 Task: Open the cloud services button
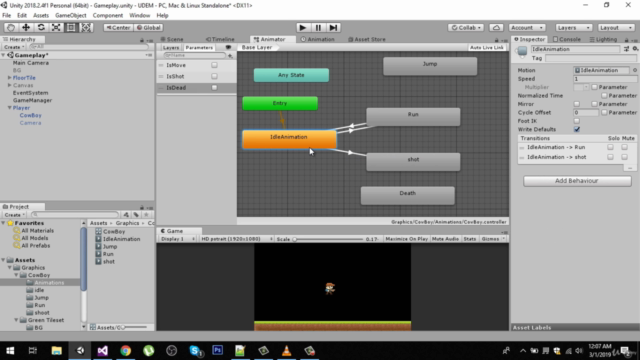click(x=496, y=27)
